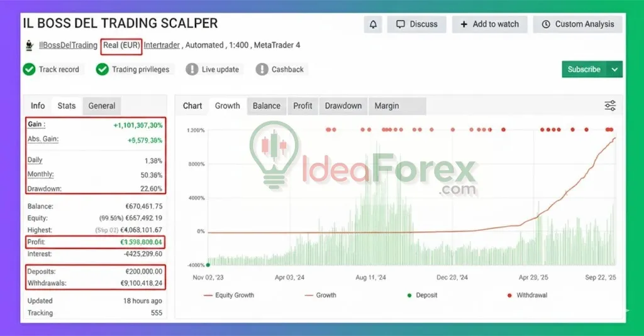644x336 pixels.
Task: Switch to the Stats tab
Action: [x=67, y=106]
